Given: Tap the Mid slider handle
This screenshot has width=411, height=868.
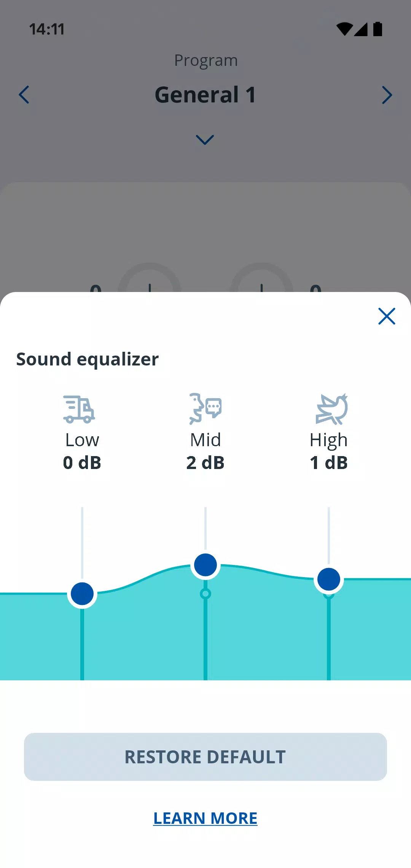Looking at the screenshot, I should (x=205, y=565).
